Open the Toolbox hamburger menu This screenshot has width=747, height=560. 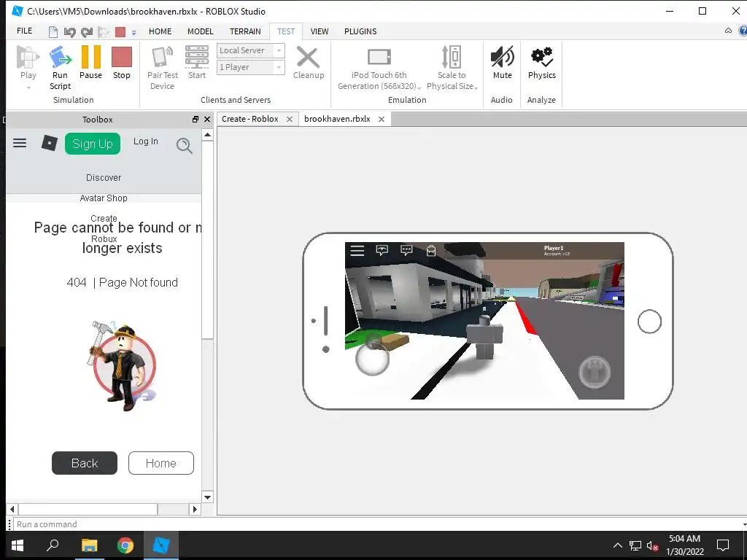20,143
